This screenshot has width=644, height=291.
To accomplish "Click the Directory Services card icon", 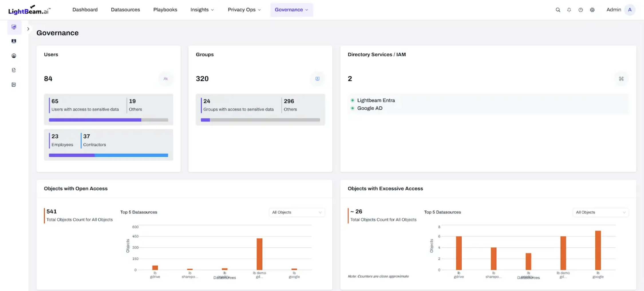I will pyautogui.click(x=621, y=79).
